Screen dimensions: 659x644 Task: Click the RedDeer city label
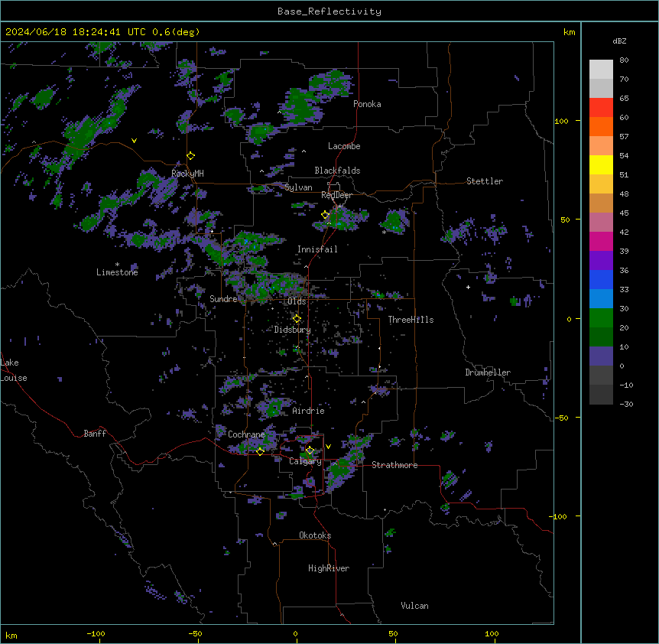pyautogui.click(x=336, y=195)
